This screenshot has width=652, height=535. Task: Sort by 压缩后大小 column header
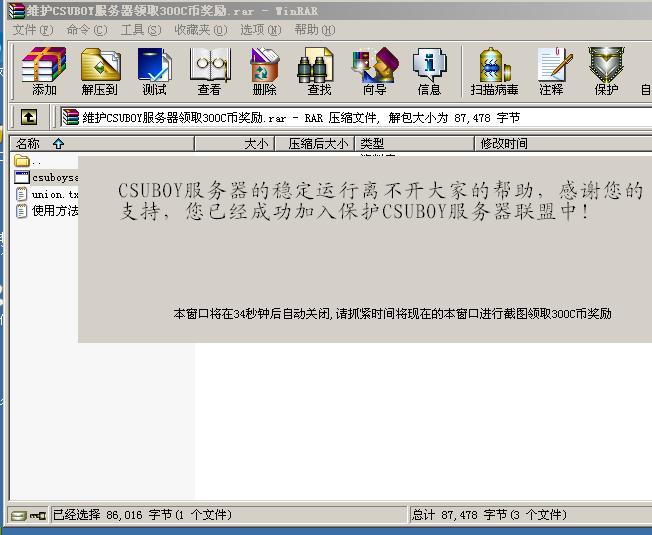[x=315, y=144]
